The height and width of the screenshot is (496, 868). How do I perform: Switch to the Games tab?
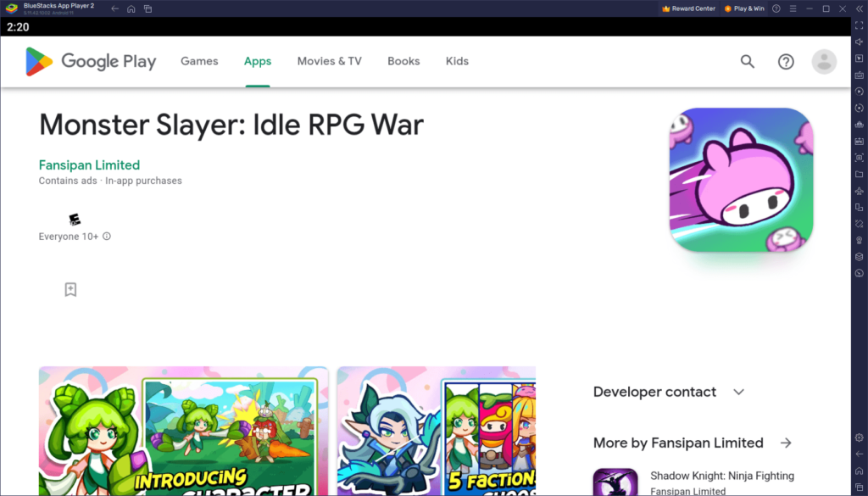tap(199, 61)
